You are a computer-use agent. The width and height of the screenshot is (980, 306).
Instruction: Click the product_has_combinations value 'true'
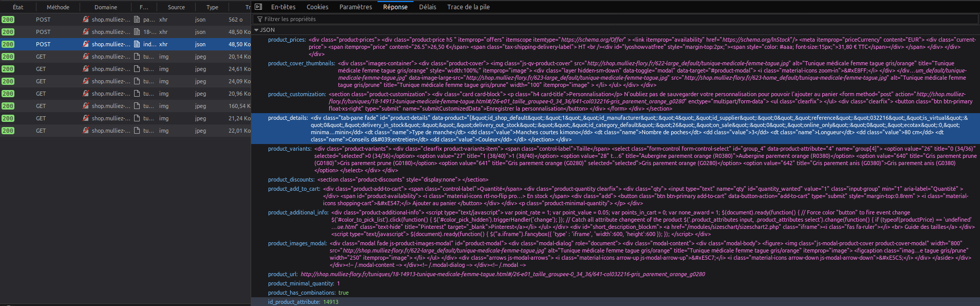pyautogui.click(x=344, y=293)
